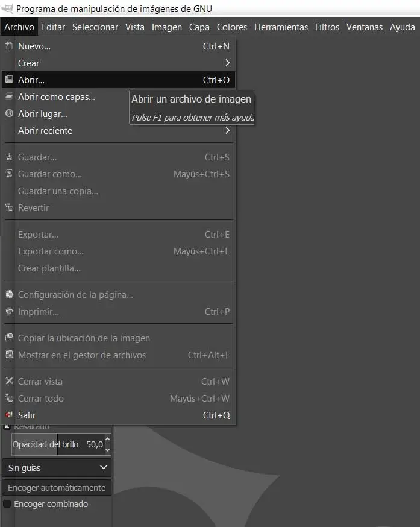Decrease Opacidad del brillo value
Viewport: 420px width, 527px height.
pyautogui.click(x=107, y=449)
